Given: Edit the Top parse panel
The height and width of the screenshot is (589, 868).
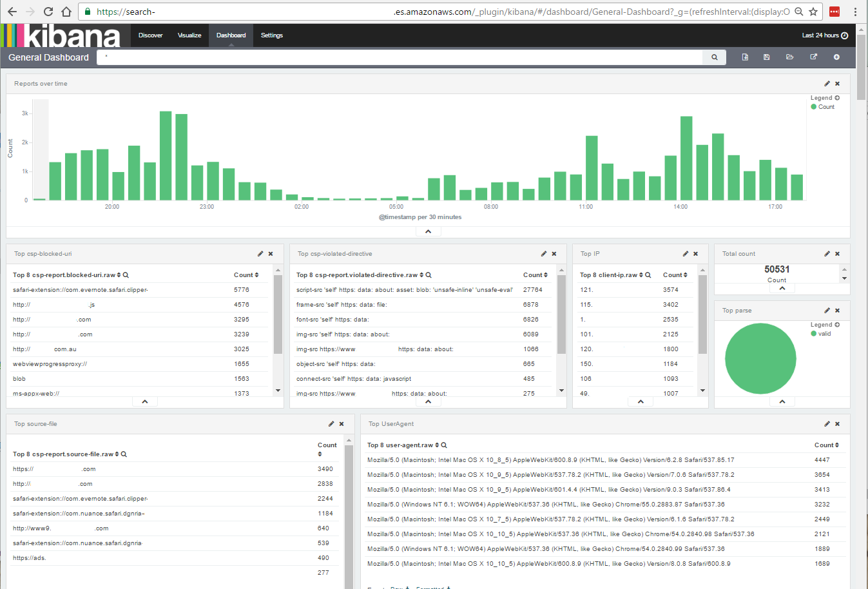Looking at the screenshot, I should point(827,311).
